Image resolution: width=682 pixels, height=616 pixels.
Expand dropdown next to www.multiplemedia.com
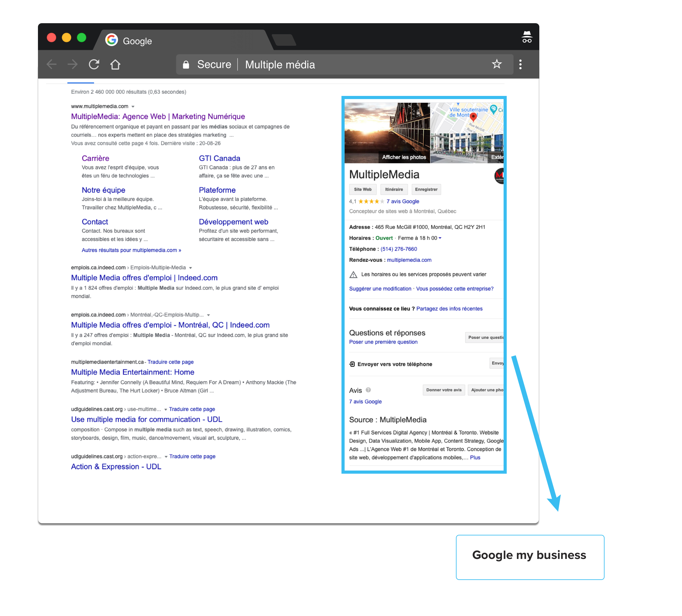tap(133, 107)
